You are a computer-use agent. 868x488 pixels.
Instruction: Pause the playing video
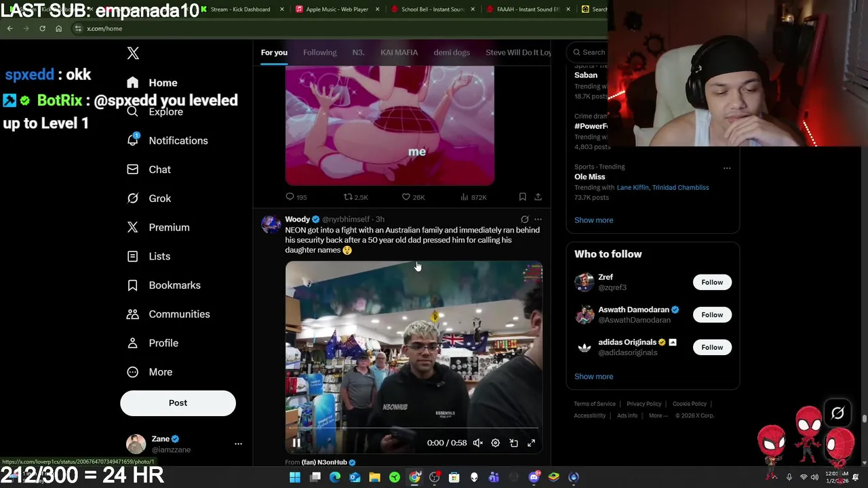[x=296, y=443]
